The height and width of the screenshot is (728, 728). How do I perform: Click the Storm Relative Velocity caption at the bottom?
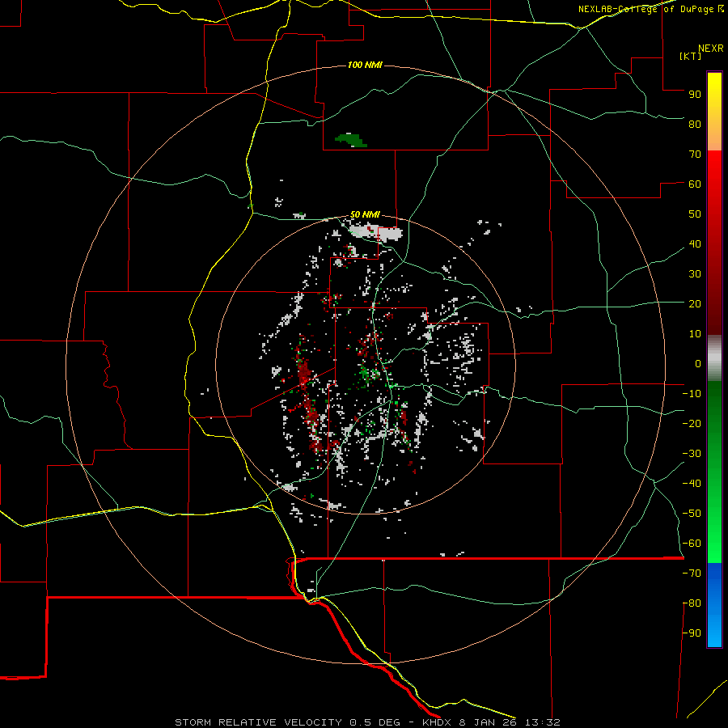click(367, 722)
